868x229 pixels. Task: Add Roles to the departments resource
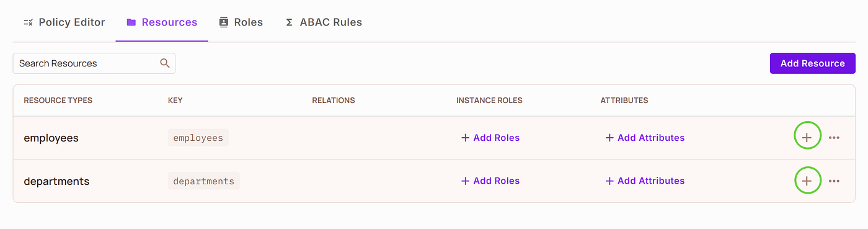(490, 181)
